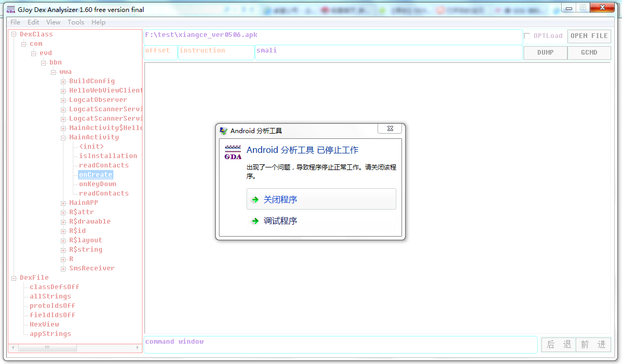Expand the R$layout class node
Viewport: 622px width, 364px height.
(x=63, y=241)
